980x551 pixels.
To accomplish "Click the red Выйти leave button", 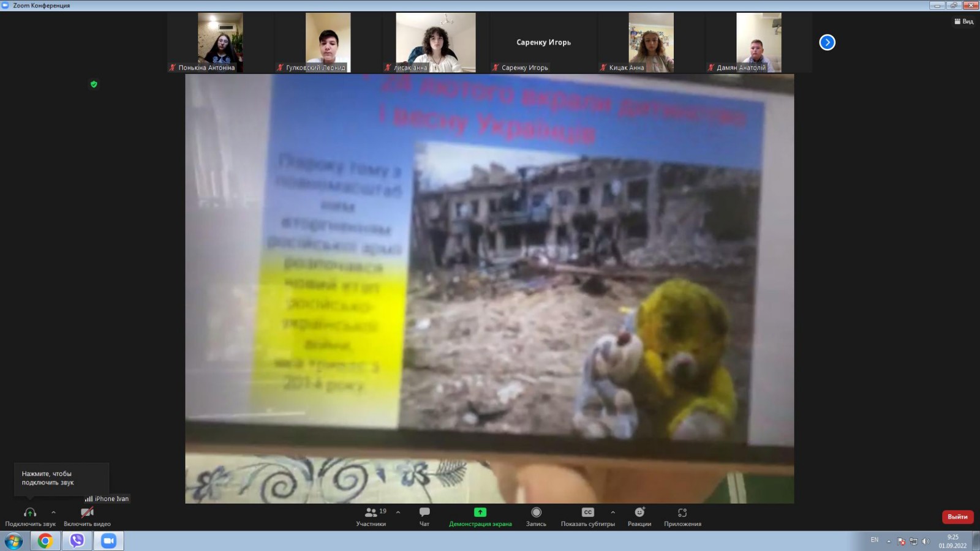I will pos(957,517).
